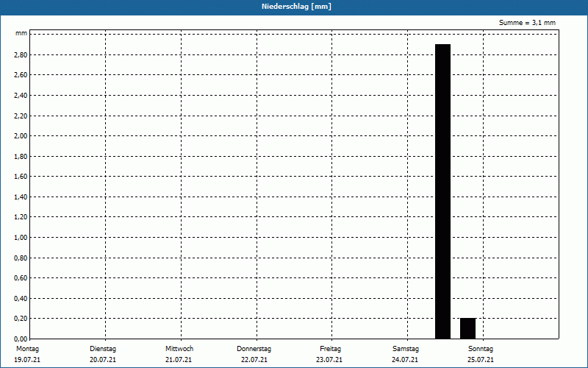Image resolution: width=588 pixels, height=368 pixels.
Task: Click the 20.07.21 date label
Action: coord(103,360)
